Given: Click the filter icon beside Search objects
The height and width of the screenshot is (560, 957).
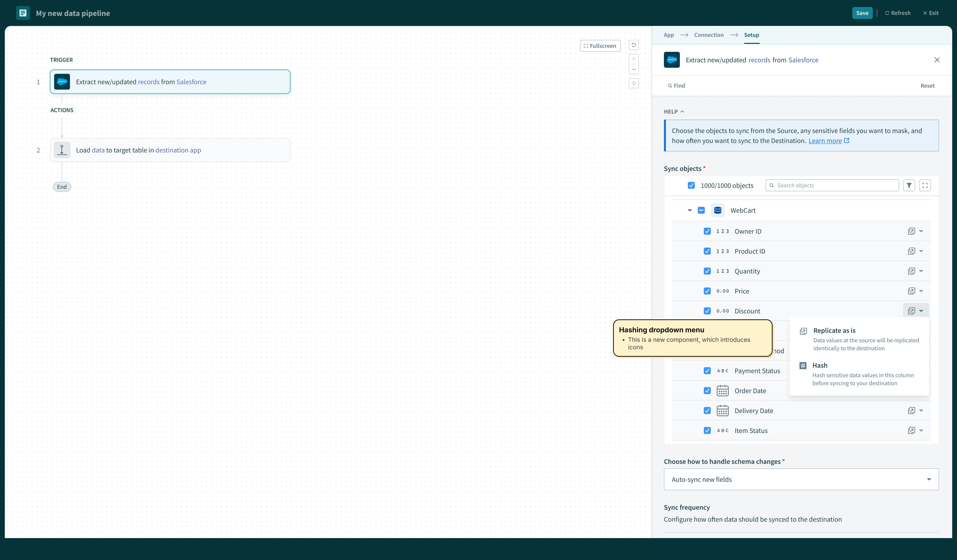Looking at the screenshot, I should click(x=909, y=185).
